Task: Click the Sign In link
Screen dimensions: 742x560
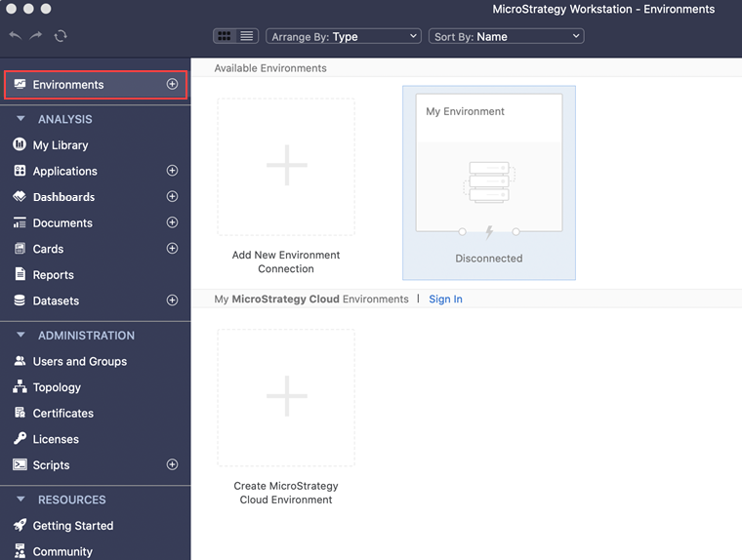Action: (x=445, y=300)
